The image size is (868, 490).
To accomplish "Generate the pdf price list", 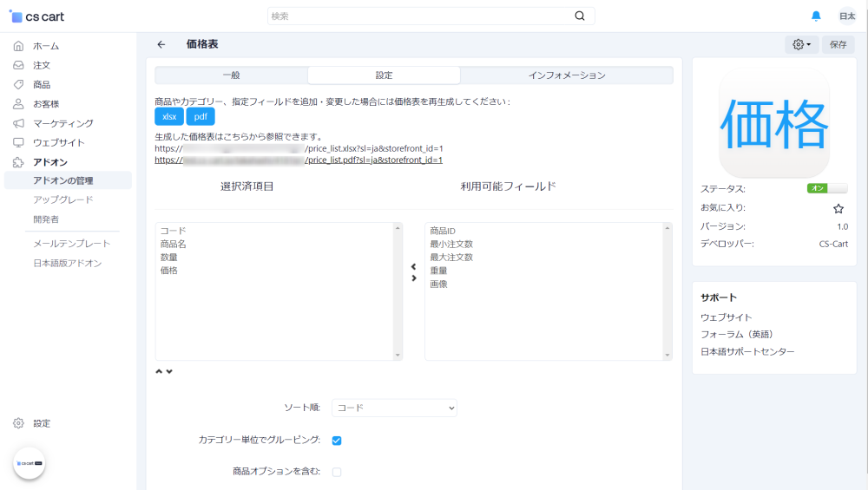I will [201, 117].
